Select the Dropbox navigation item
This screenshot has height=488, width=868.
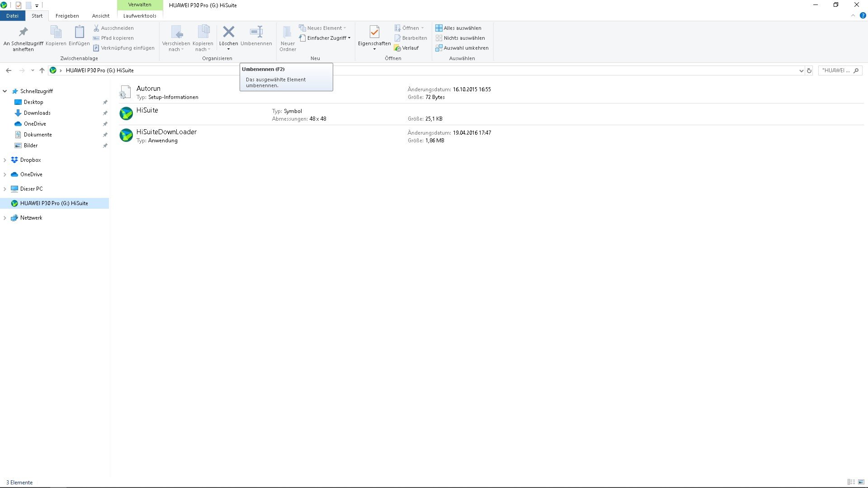[30, 160]
